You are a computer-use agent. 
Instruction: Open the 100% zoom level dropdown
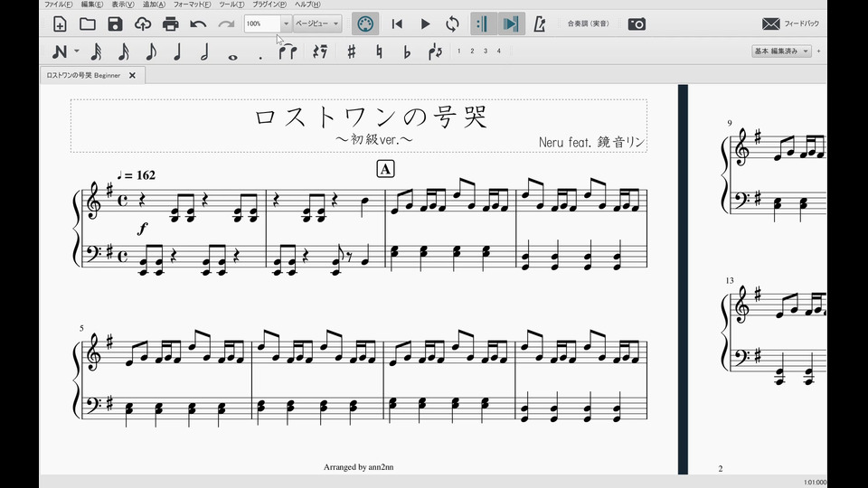click(287, 24)
